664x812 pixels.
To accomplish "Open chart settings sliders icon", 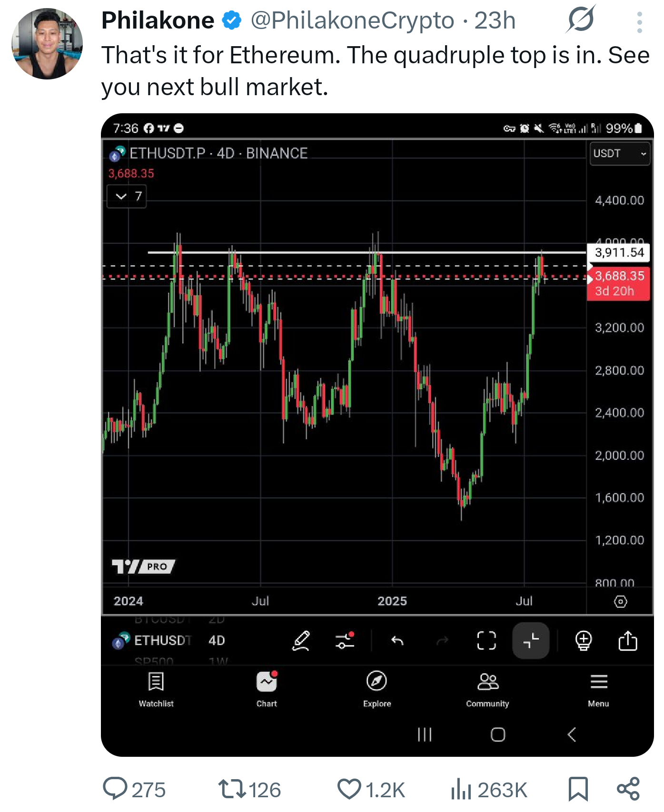I will (x=345, y=641).
